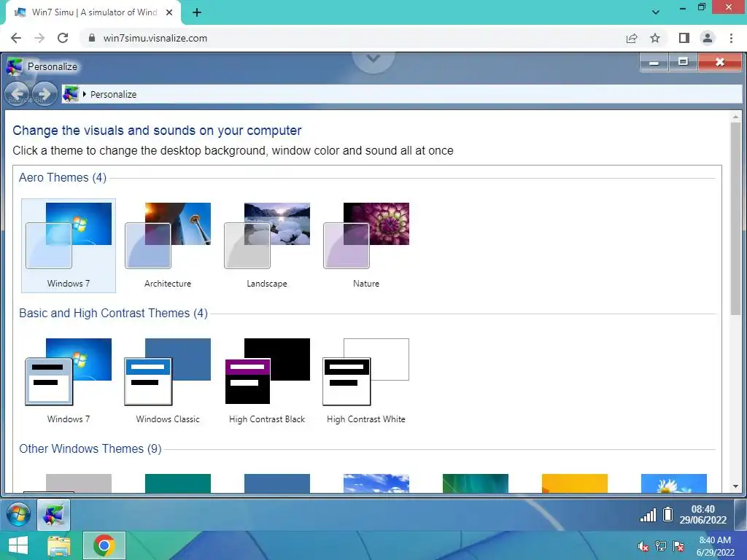Open host clock showing 8:40 AM
747x560 pixels.
(715, 546)
